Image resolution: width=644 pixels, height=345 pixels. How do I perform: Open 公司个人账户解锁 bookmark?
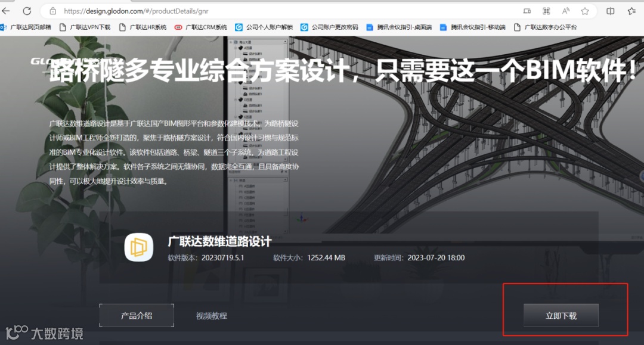tap(264, 27)
